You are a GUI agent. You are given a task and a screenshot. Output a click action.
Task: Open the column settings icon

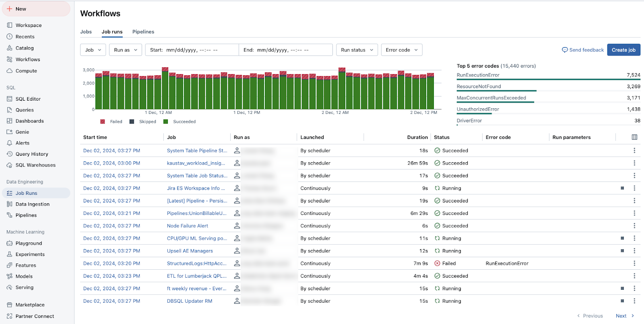click(634, 137)
